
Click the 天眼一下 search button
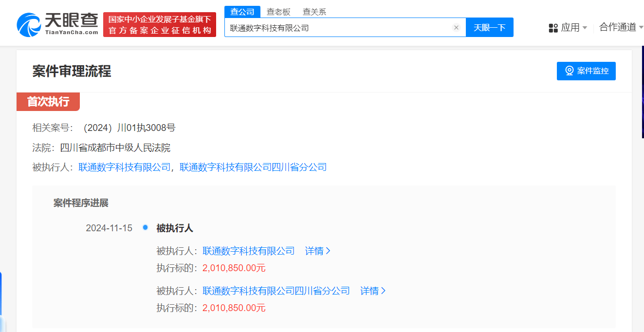click(x=490, y=28)
